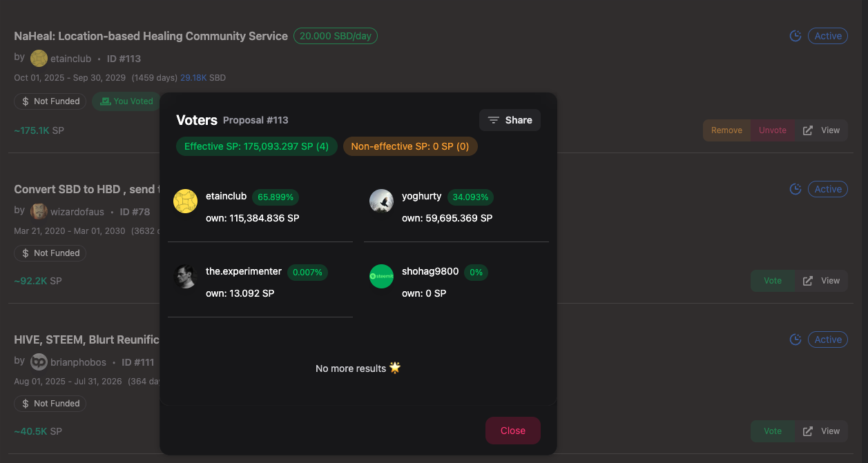Click the.experimenter's avatar in voters list
Image resolution: width=868 pixels, height=463 pixels.
click(x=185, y=276)
